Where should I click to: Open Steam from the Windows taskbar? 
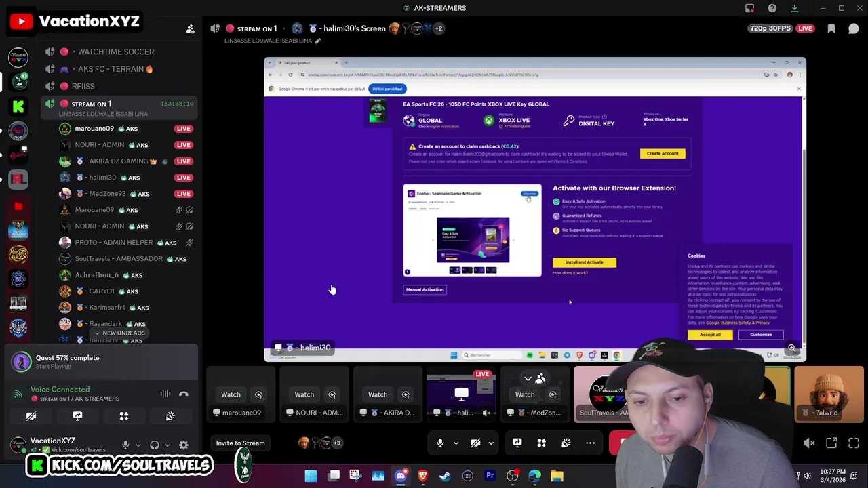point(445,476)
